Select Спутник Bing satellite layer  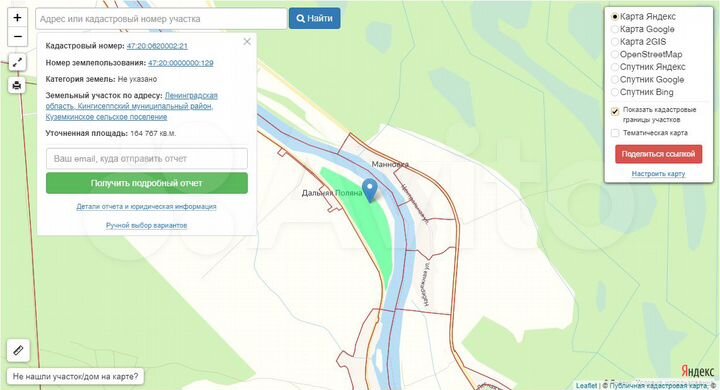[615, 92]
